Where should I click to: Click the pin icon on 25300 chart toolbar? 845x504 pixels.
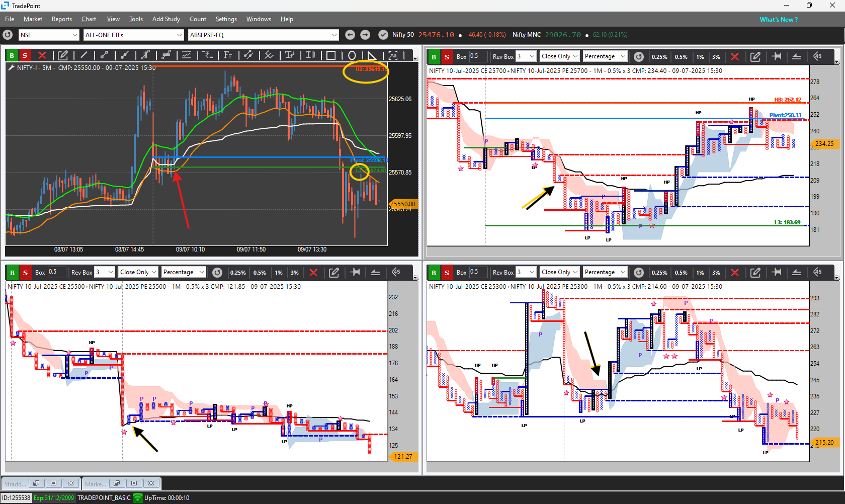point(777,272)
